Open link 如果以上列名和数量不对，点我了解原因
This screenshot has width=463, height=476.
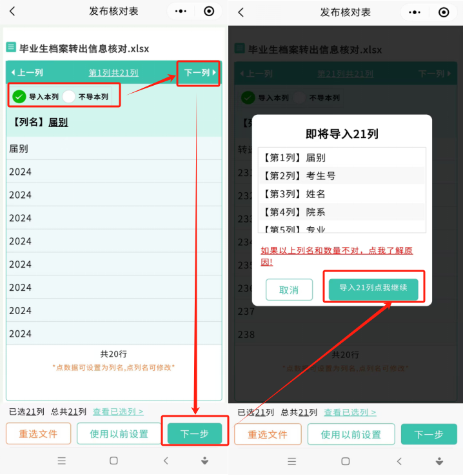(337, 256)
